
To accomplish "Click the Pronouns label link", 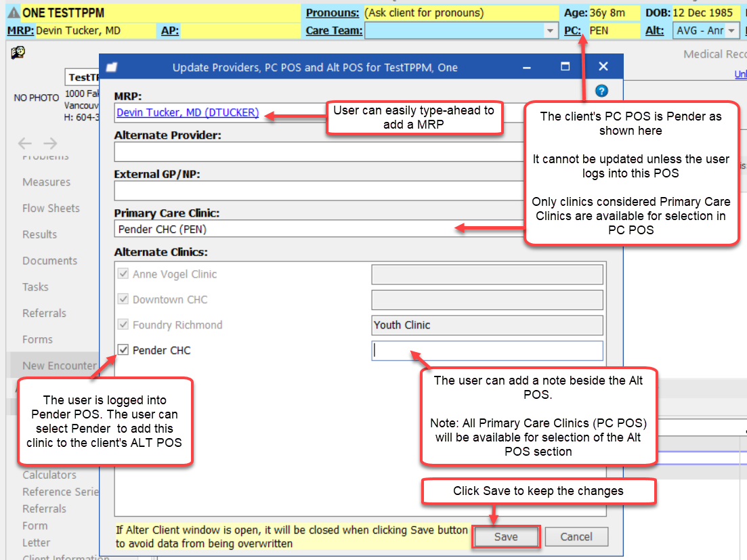I will point(333,13).
